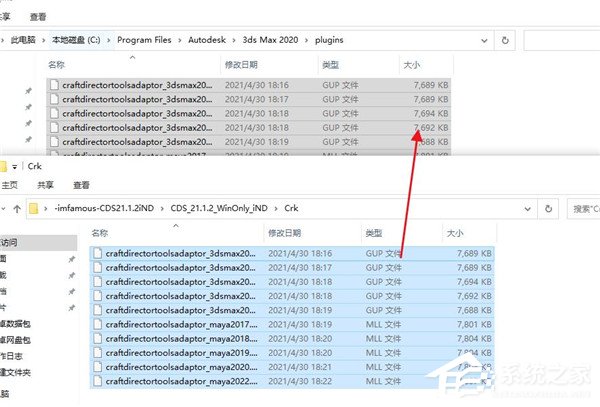This screenshot has width=600, height=407.
Task: Click the up arrow in Crk navigation bar
Action: click(x=15, y=209)
